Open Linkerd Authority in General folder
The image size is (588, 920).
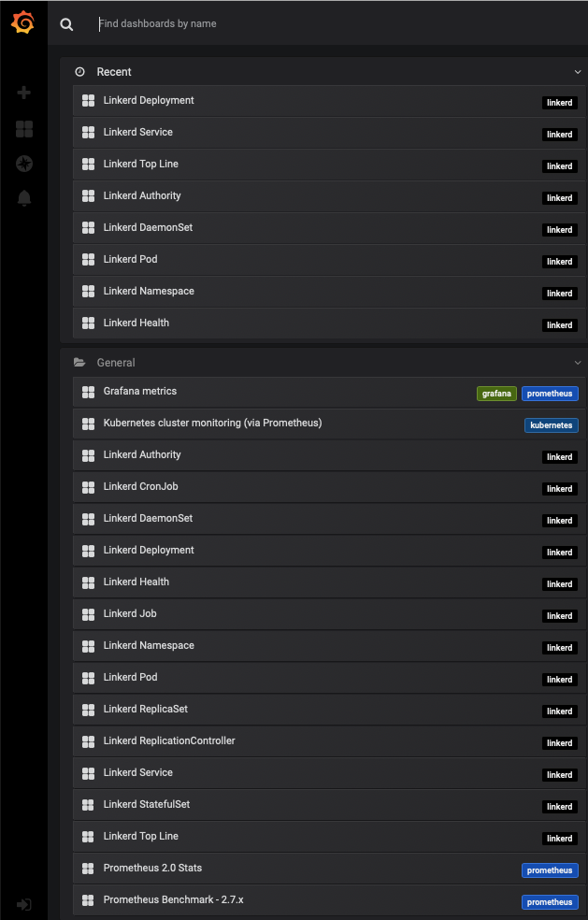click(x=329, y=454)
